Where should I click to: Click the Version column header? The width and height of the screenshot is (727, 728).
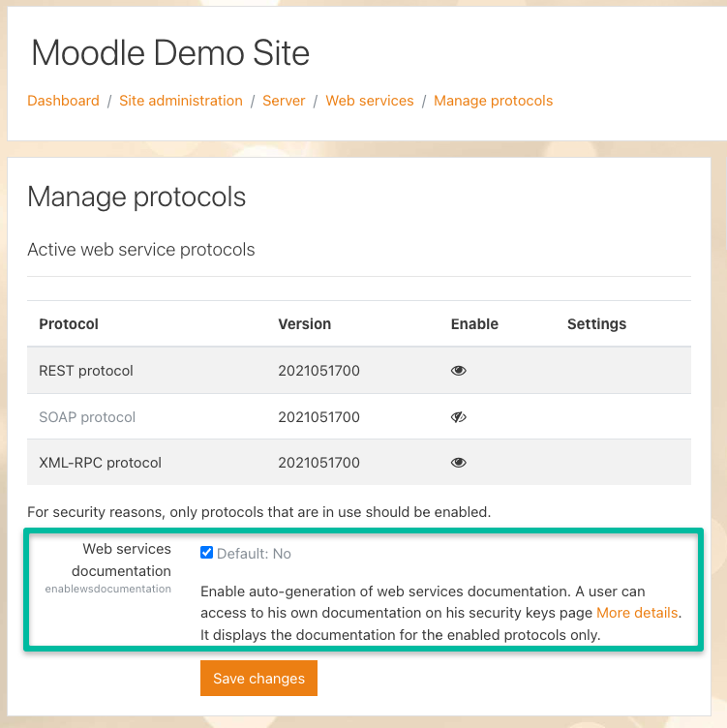(304, 324)
